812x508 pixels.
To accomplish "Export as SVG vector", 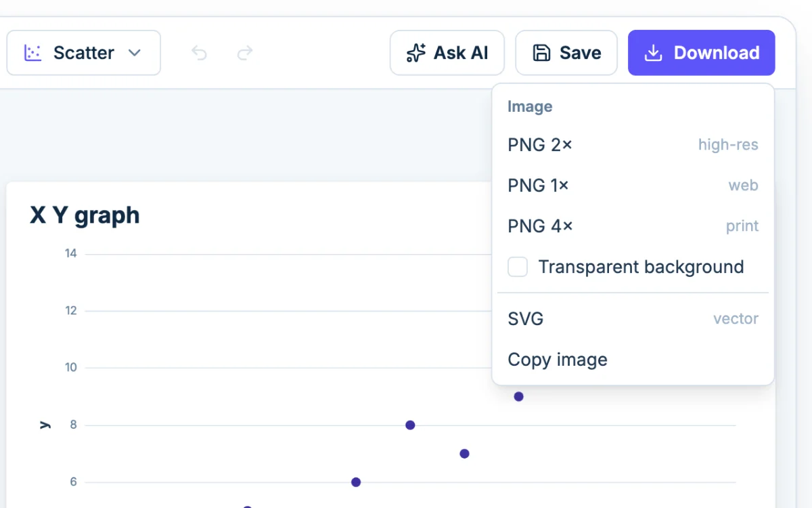I will click(x=633, y=319).
